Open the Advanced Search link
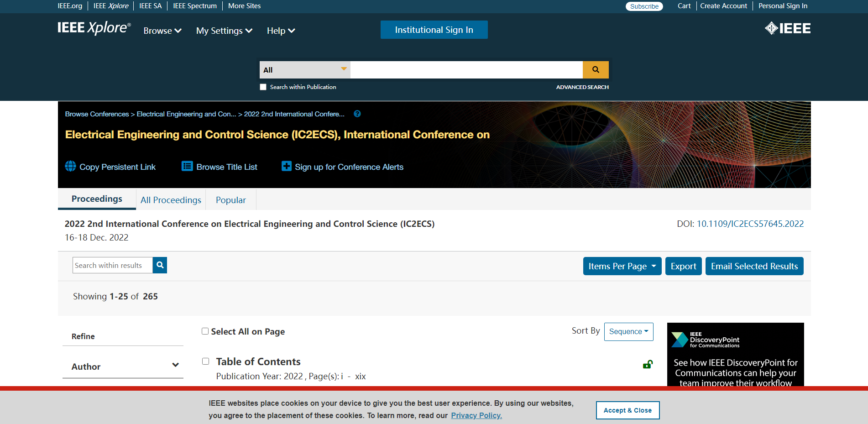Screen dimensions: 868x424 click(582, 87)
